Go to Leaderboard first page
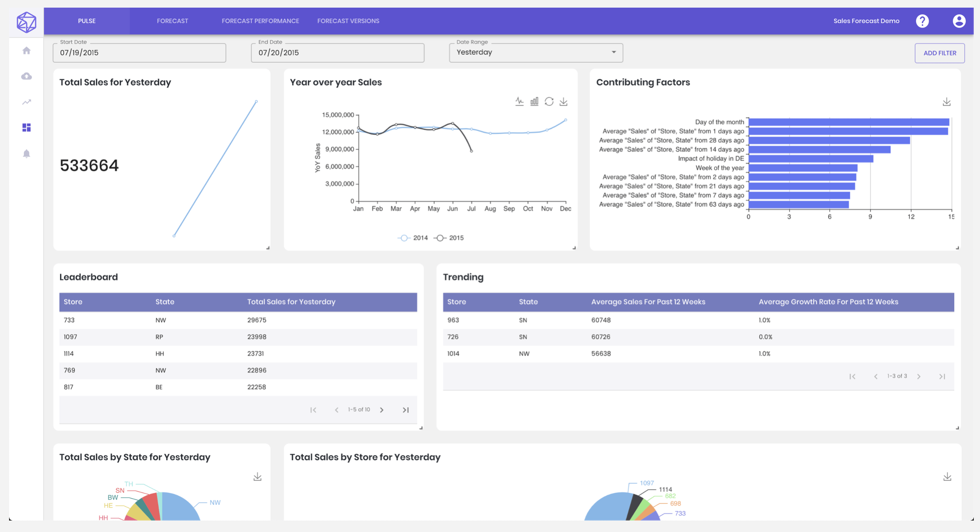 (x=313, y=410)
